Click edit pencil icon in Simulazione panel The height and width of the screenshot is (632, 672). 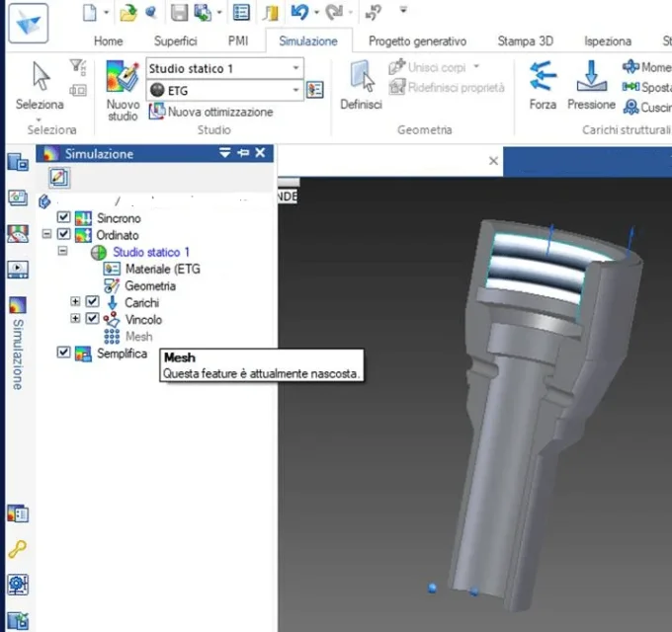[x=58, y=178]
